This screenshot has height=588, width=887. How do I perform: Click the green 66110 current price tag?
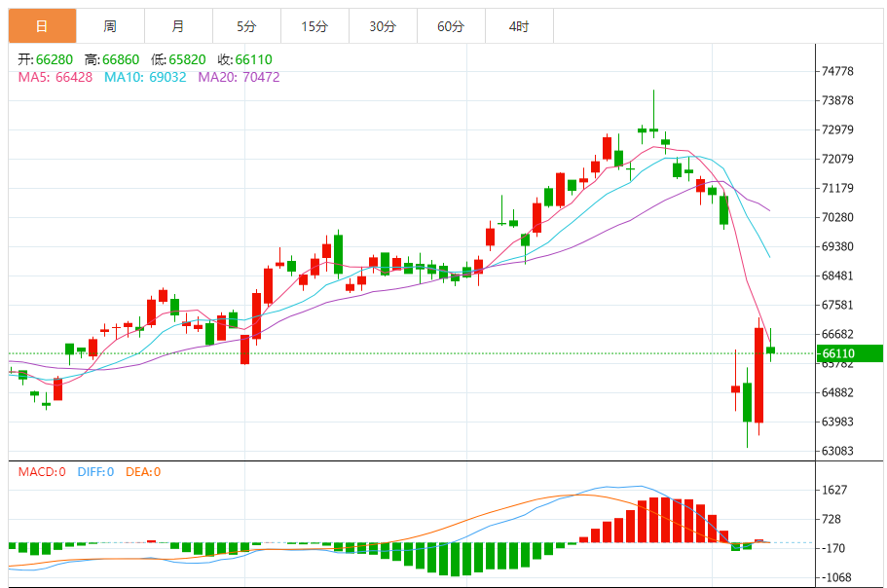(850, 353)
